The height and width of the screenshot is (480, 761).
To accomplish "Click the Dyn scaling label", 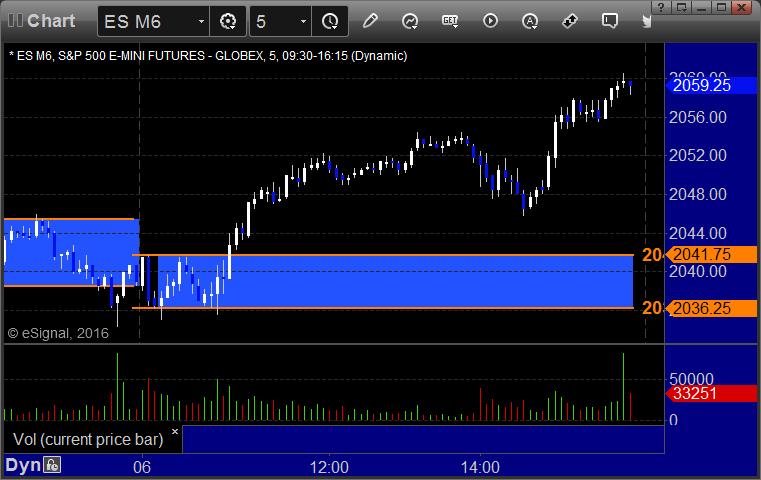I will tap(23, 465).
